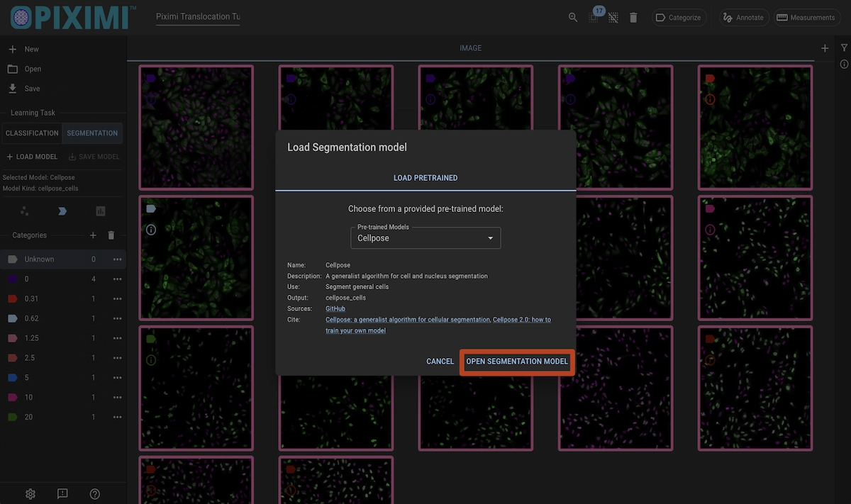Click the deselect-all images icon
Image resolution: width=851 pixels, height=504 pixels.
pyautogui.click(x=613, y=18)
